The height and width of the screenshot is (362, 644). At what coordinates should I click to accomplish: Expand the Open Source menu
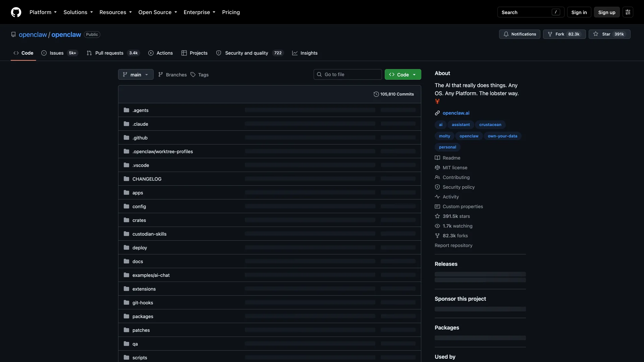158,12
